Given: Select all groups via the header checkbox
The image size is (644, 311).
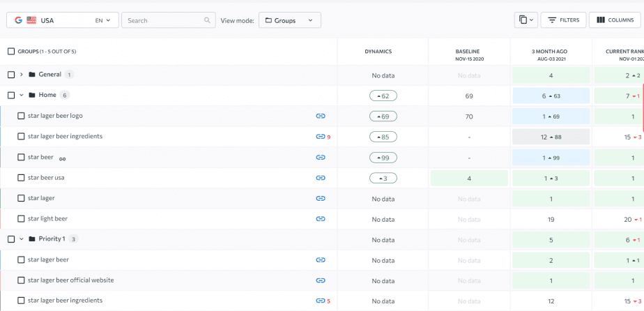Looking at the screenshot, I should pyautogui.click(x=11, y=52).
